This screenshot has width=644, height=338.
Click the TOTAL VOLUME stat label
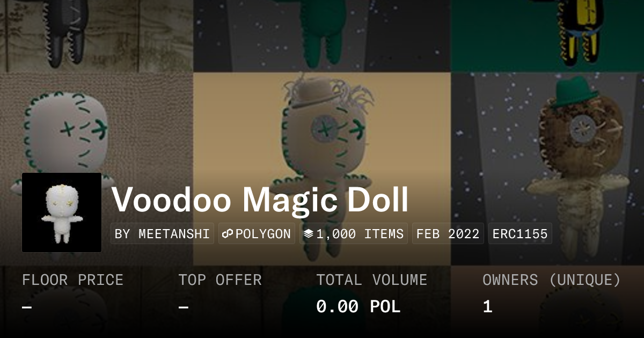click(x=371, y=280)
